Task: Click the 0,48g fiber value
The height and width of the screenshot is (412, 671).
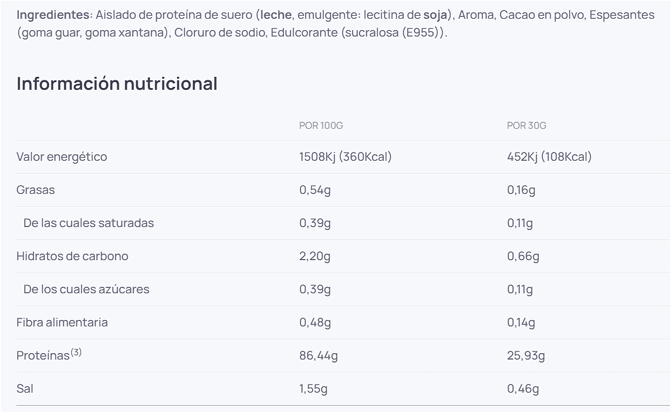Action: tap(315, 322)
